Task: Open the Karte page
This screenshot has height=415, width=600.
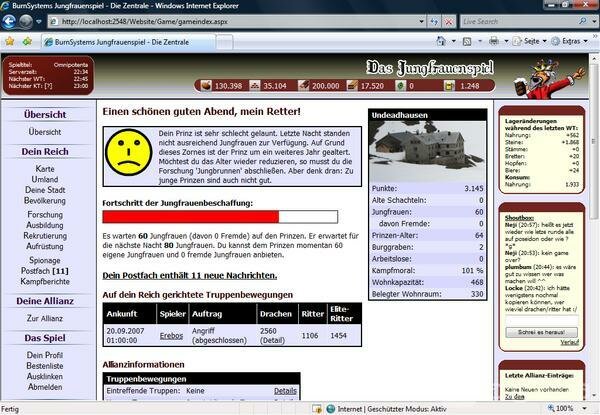Action: [45, 169]
